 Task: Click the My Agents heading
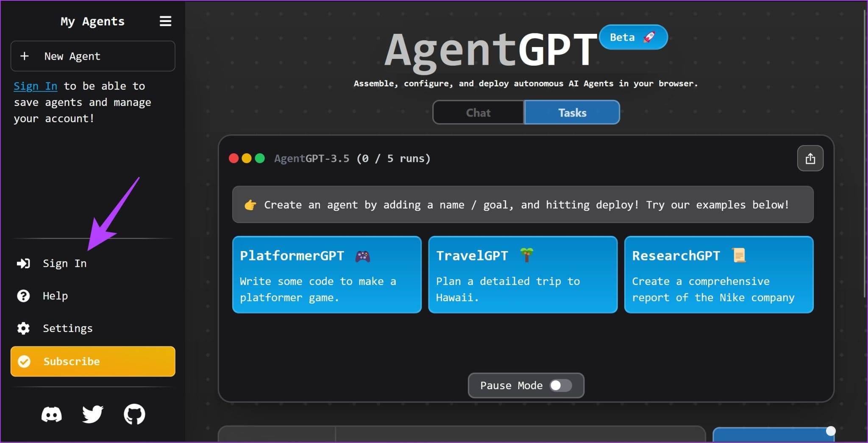pyautogui.click(x=92, y=21)
